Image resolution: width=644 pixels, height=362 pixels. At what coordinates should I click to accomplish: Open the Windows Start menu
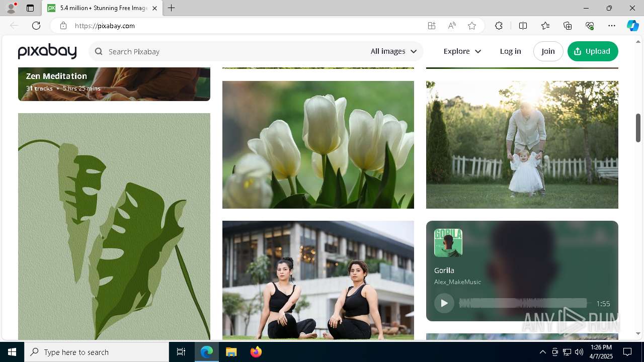coord(12,352)
